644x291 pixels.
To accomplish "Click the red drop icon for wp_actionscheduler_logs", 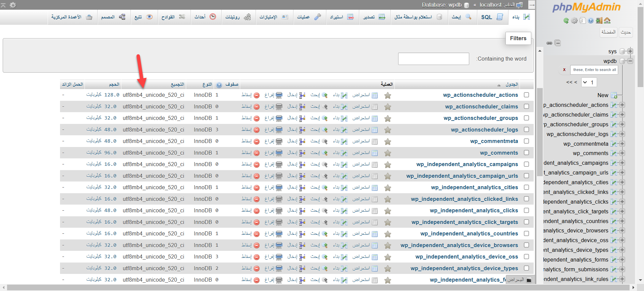I will [257, 130].
